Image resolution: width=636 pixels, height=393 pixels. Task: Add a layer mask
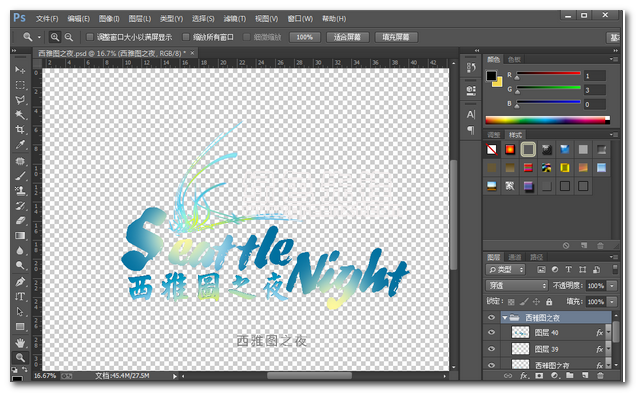[x=539, y=376]
